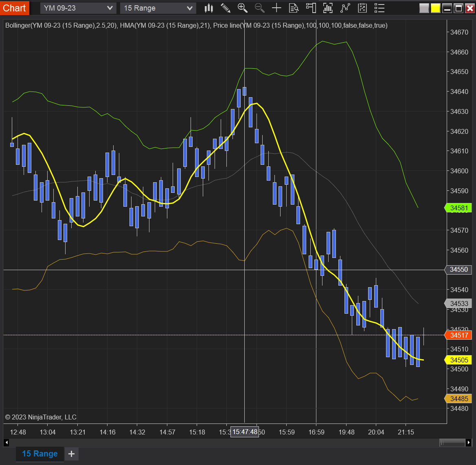Open chart Properties list icon
Image resolution: width=476 pixels, height=465 pixels.
379,8
